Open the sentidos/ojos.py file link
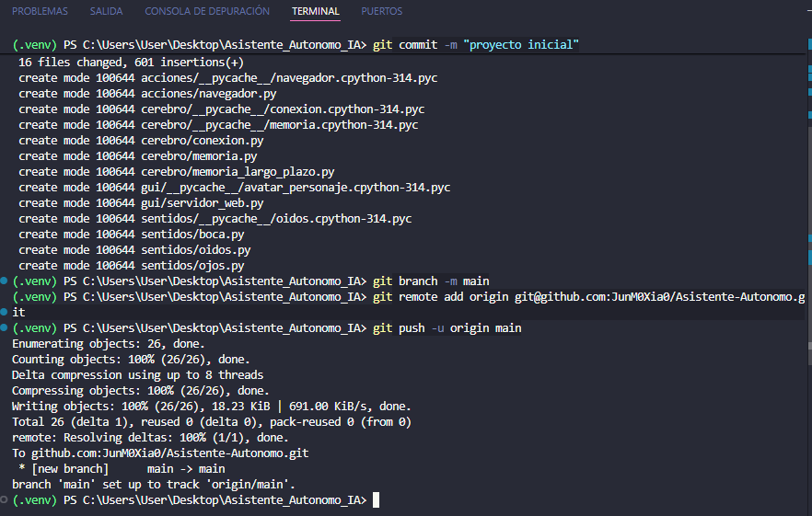812x516 pixels. coord(192,266)
